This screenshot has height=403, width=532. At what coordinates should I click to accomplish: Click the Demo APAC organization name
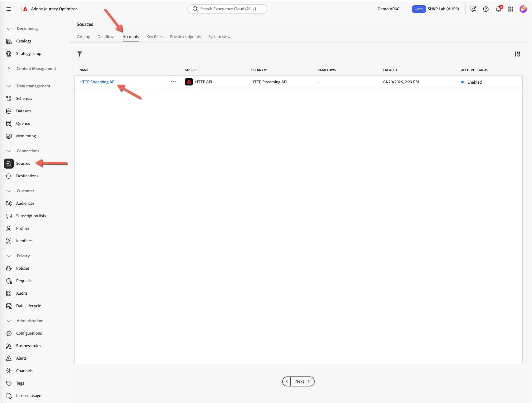[x=388, y=9]
